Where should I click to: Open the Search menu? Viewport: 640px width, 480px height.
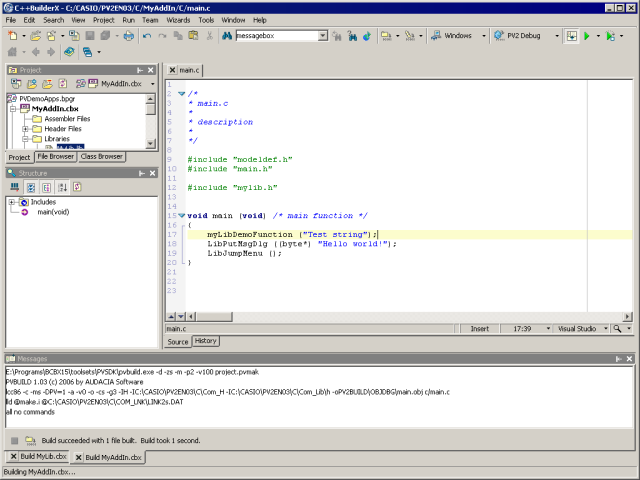click(x=53, y=20)
